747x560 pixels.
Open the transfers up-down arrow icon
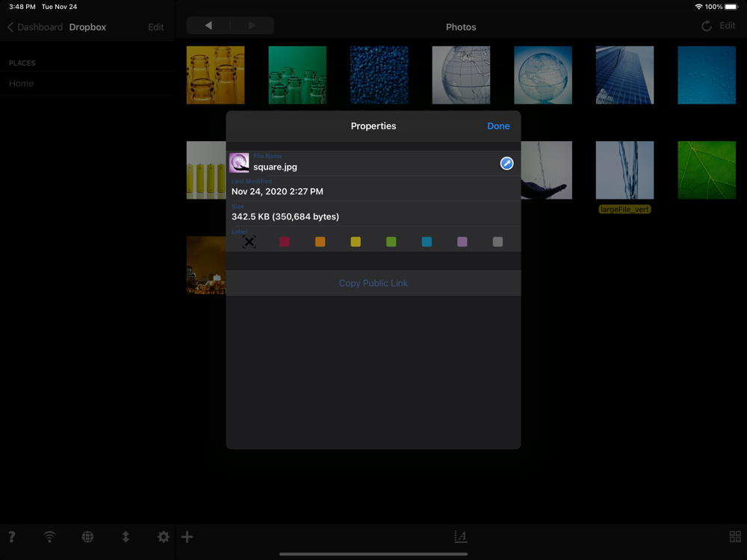point(125,537)
